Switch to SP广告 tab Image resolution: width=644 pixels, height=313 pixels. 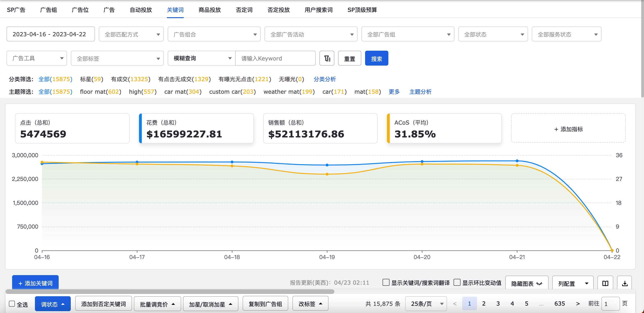[16, 10]
